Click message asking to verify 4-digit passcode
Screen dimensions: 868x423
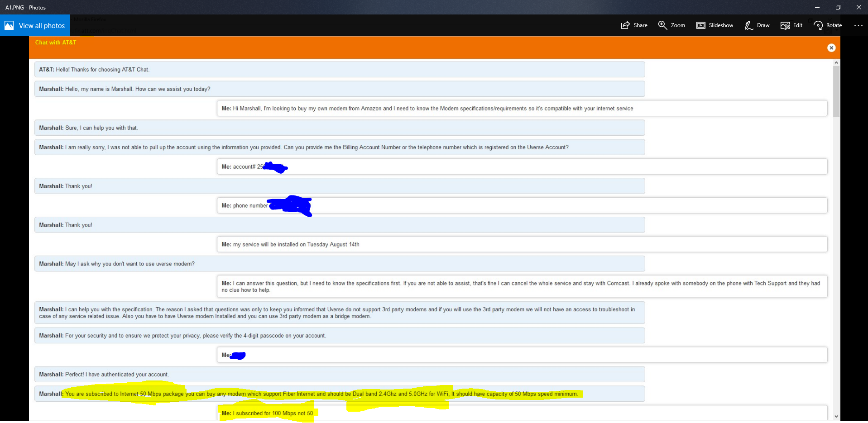tap(340, 336)
